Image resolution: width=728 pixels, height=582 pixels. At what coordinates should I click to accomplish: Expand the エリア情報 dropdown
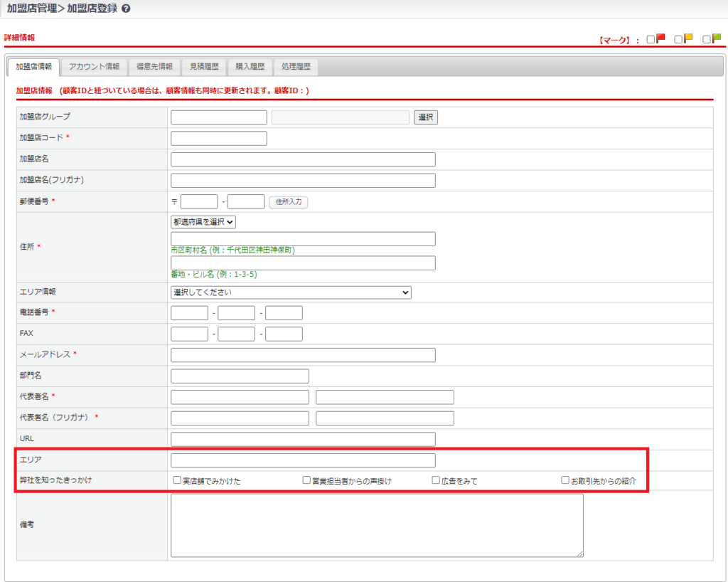click(291, 292)
